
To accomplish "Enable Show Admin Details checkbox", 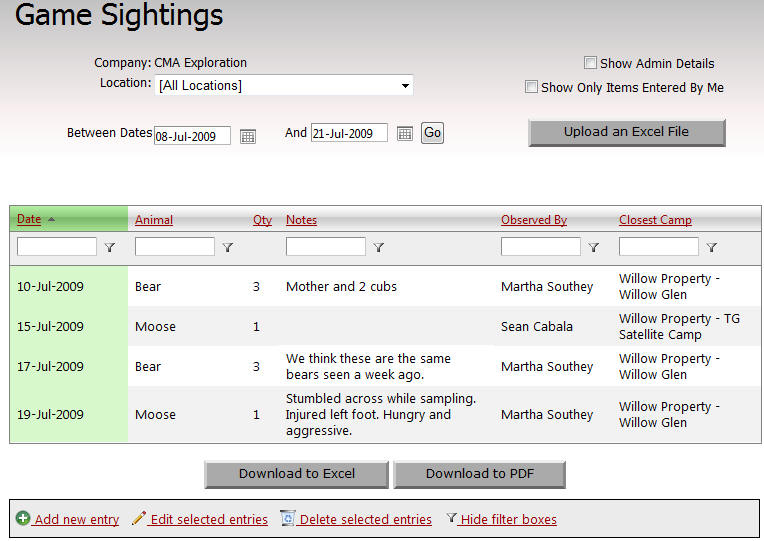I will tap(590, 63).
